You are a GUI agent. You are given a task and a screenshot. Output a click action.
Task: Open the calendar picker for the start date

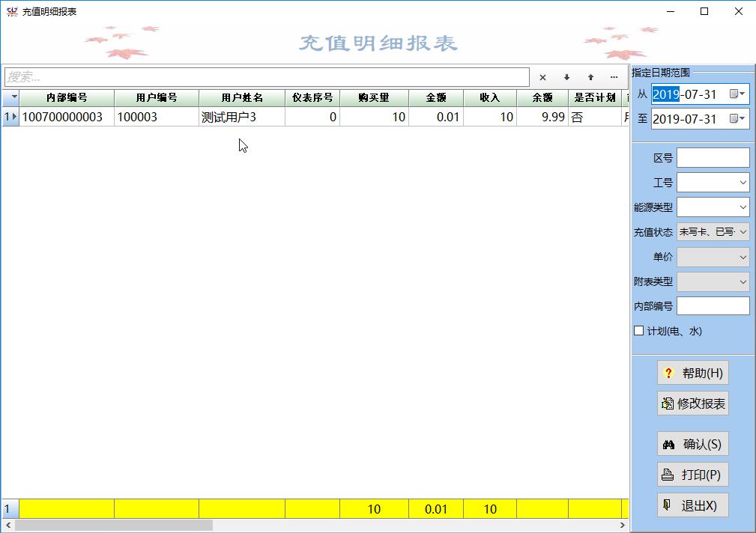click(x=738, y=94)
